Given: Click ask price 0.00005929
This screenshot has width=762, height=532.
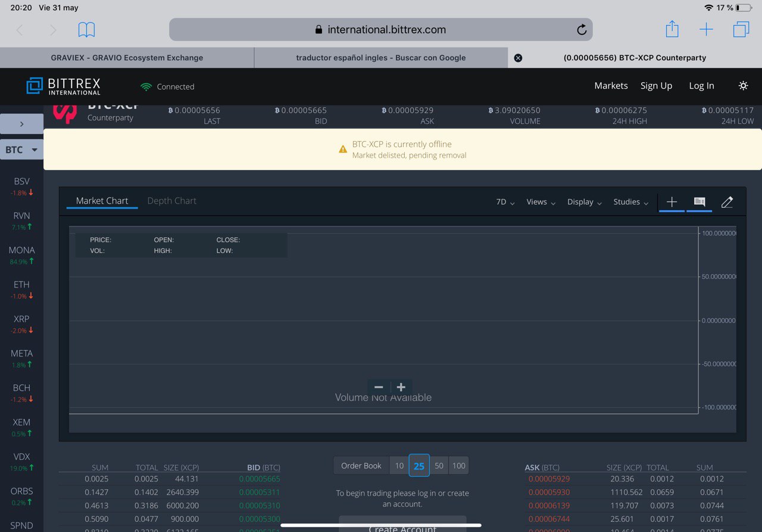Looking at the screenshot, I should coord(549,479).
